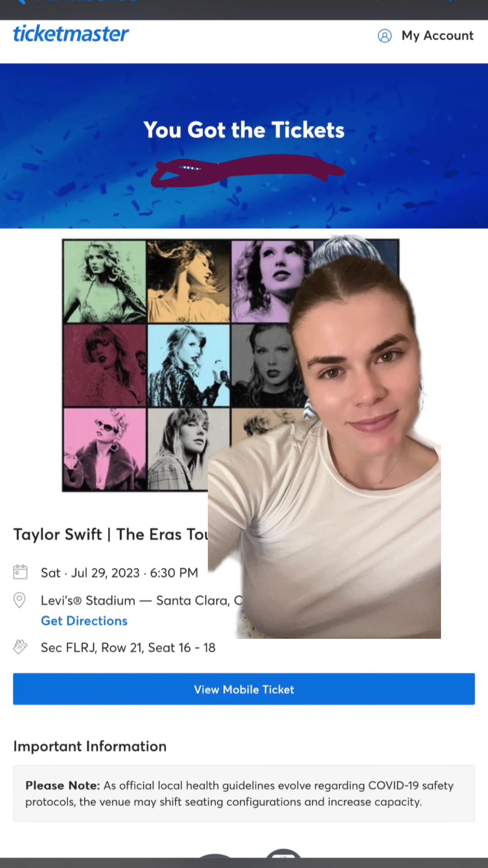Viewport: 488px width, 868px height.
Task: Select the orange-tinted album panel
Action: (x=189, y=282)
